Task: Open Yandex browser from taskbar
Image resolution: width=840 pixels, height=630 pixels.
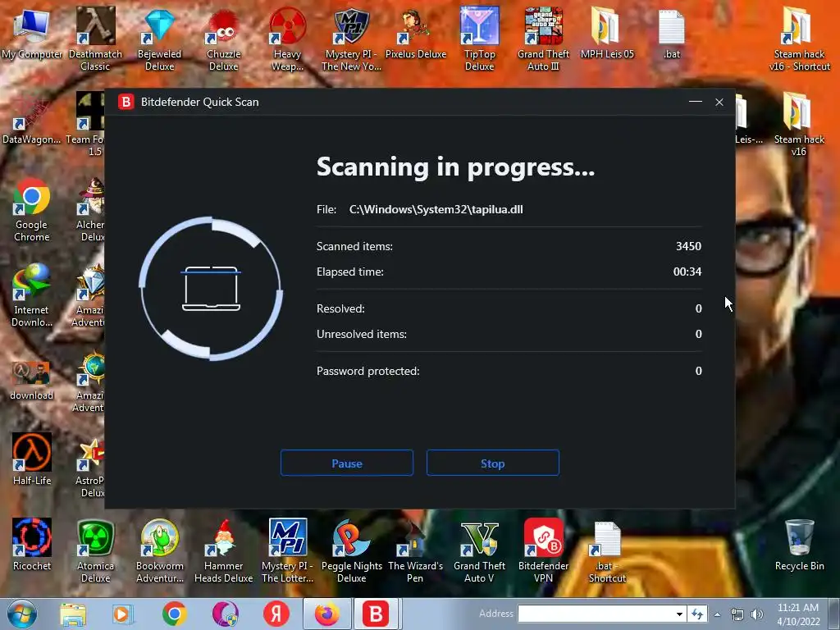Action: point(276,614)
